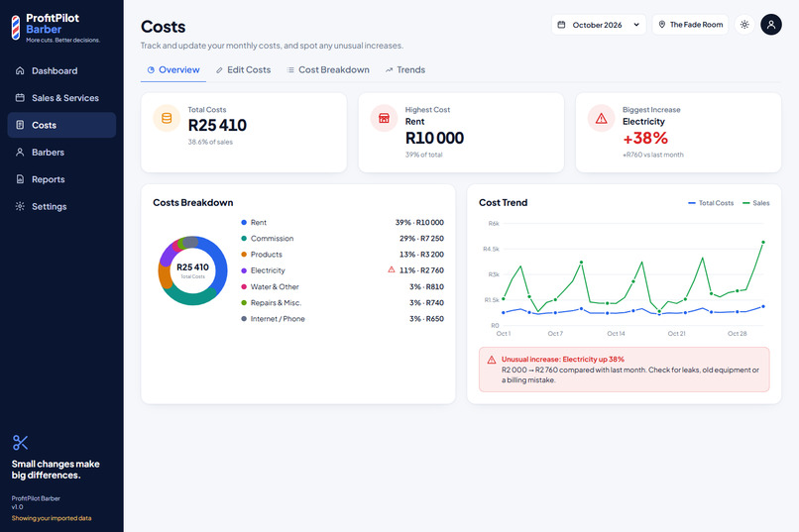799x532 pixels.
Task: Click the ProfitPilot Barber pole logo
Action: click(16, 28)
